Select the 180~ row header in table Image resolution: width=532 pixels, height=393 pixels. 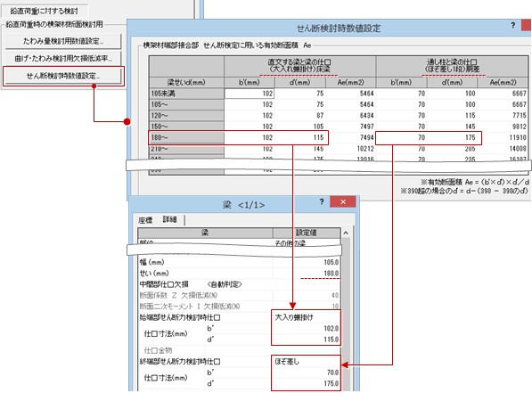coord(186,138)
